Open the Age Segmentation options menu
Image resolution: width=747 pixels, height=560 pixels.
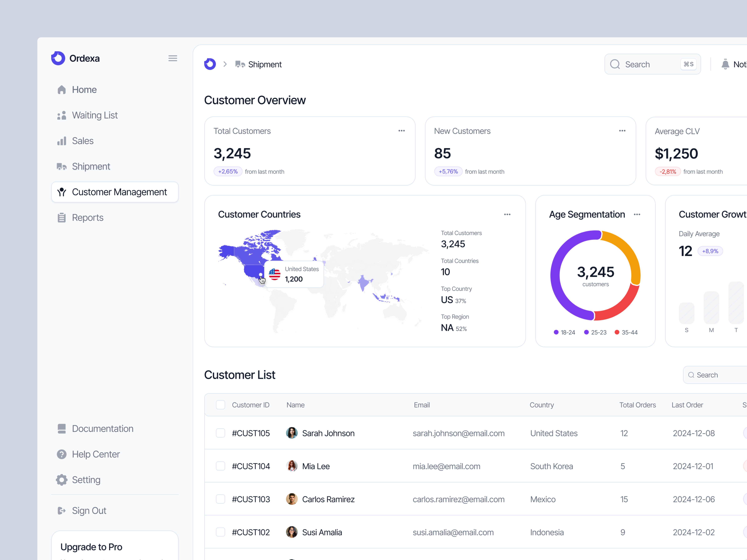coord(637,214)
